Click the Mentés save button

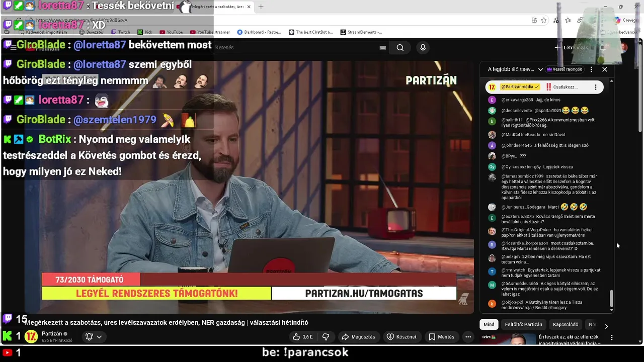click(441, 337)
